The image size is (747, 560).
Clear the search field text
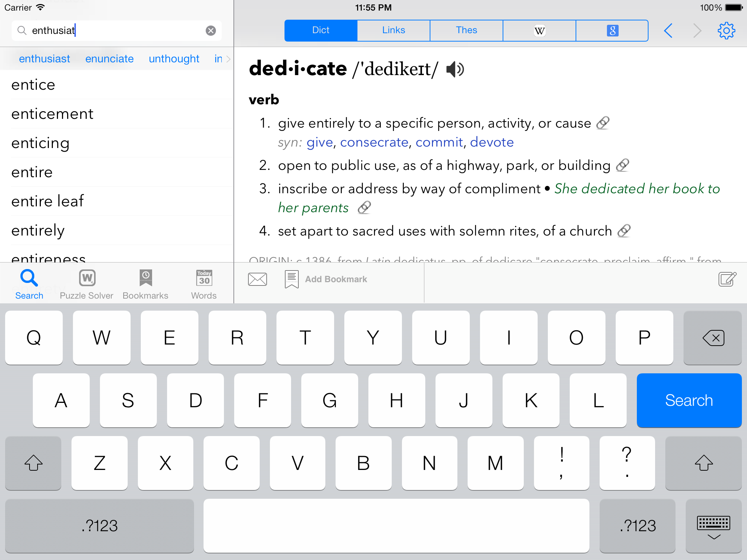tap(211, 31)
